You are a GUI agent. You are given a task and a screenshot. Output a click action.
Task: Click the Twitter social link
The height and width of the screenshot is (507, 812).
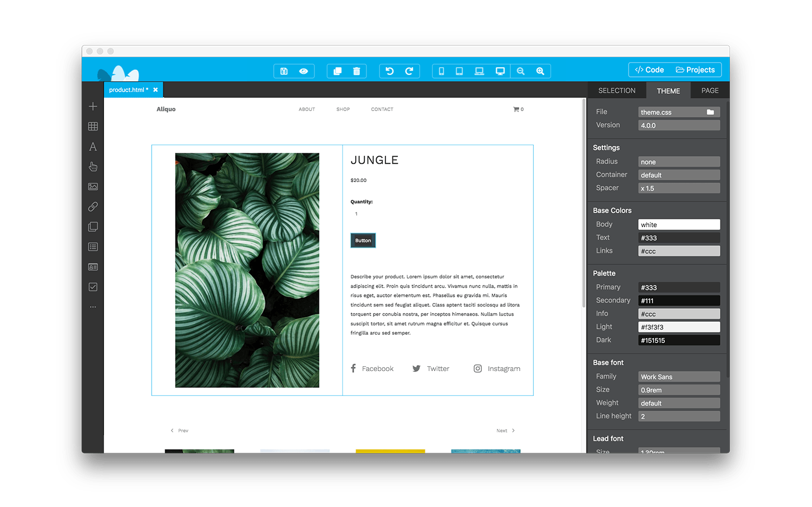point(430,368)
